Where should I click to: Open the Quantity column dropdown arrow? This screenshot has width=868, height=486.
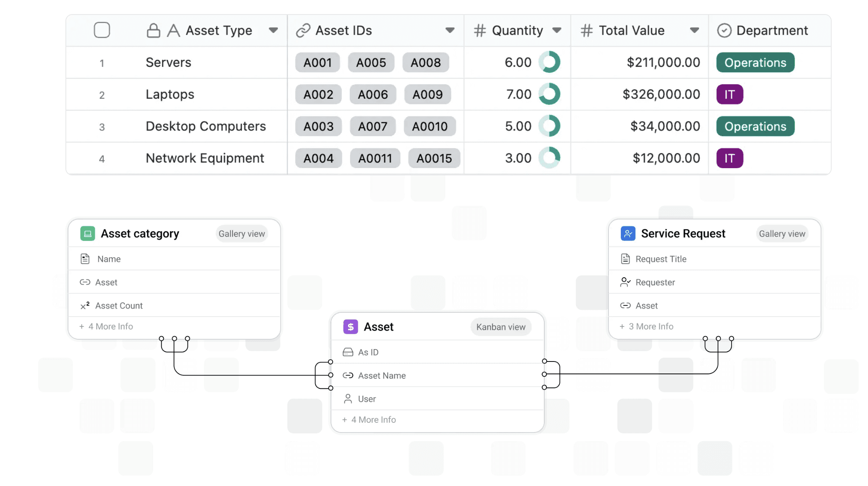tap(556, 30)
